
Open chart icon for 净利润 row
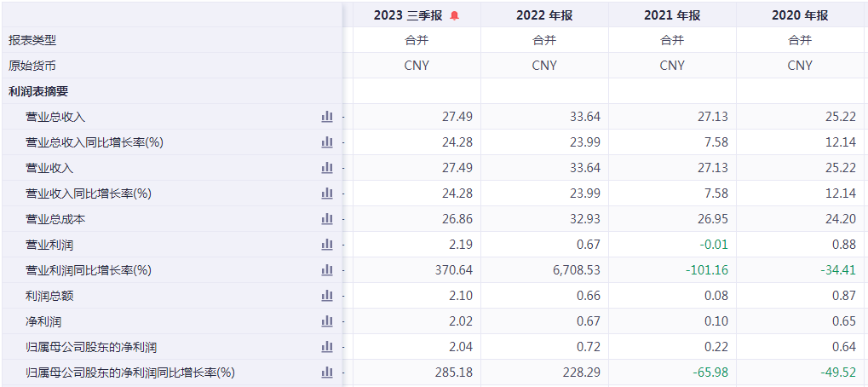click(x=327, y=321)
